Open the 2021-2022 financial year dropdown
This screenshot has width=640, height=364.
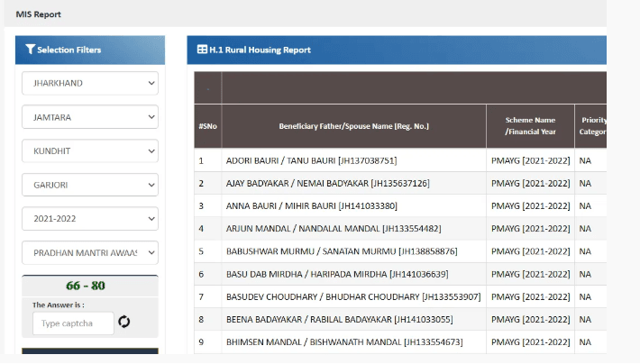(90, 219)
